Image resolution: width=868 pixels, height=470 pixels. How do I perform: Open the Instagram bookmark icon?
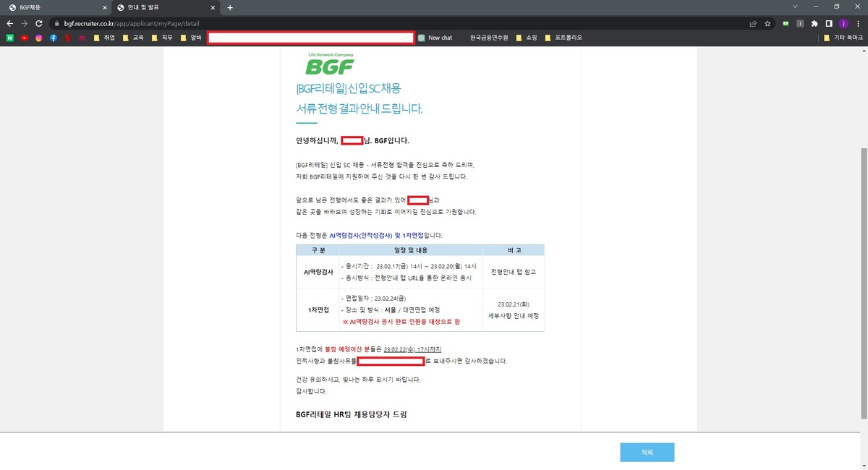click(x=38, y=38)
